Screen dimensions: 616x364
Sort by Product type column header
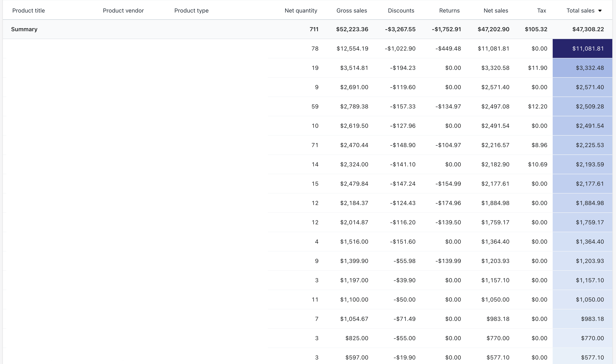pyautogui.click(x=191, y=10)
